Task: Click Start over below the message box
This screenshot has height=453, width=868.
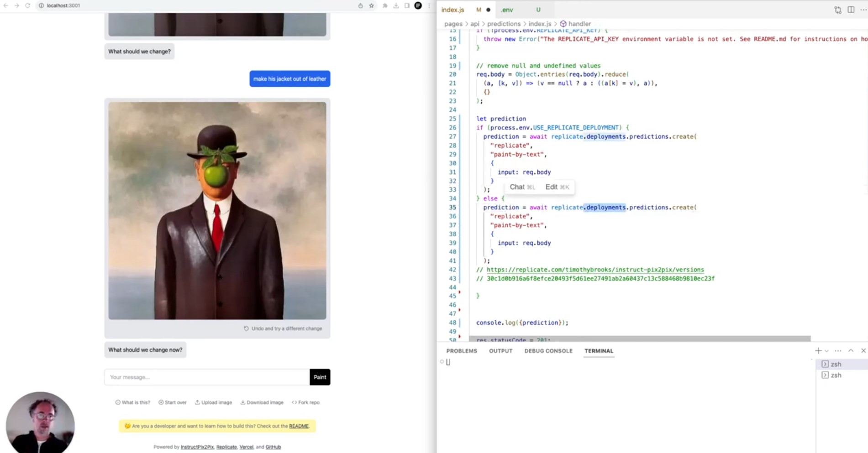Action: pyautogui.click(x=172, y=402)
